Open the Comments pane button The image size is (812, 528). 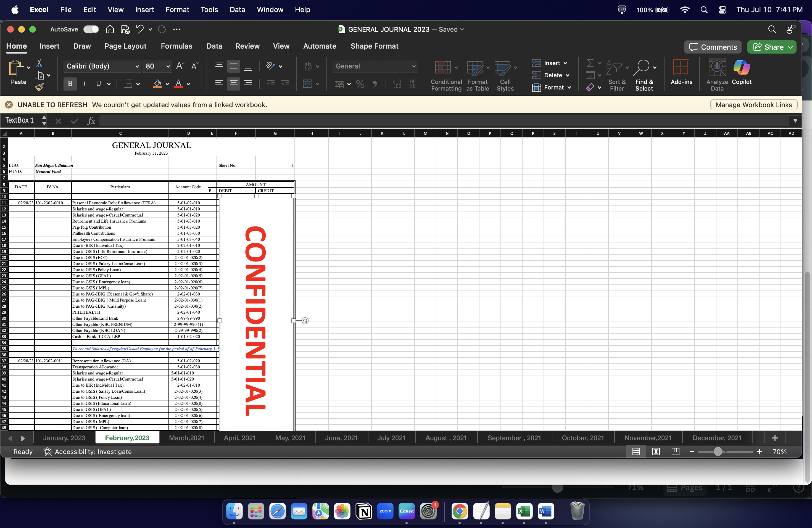(712, 47)
